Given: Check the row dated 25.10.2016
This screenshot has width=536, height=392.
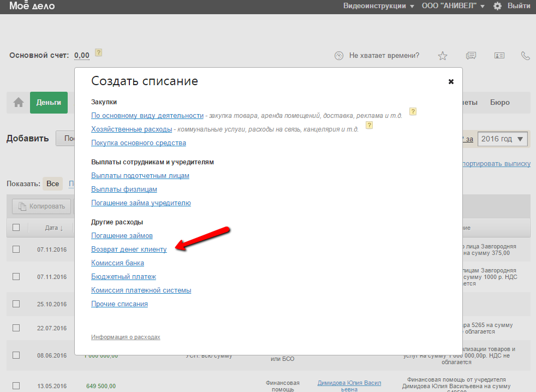Looking at the screenshot, I should tap(16, 304).
